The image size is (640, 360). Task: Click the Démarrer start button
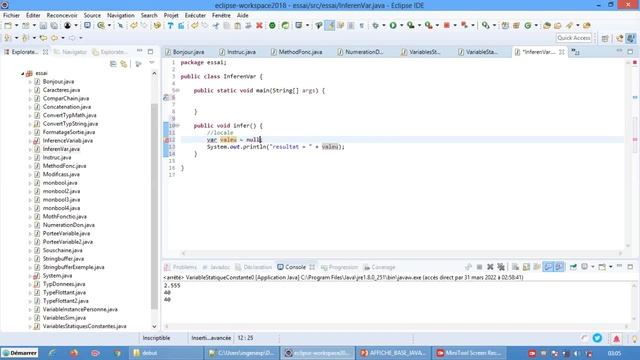(x=19, y=353)
